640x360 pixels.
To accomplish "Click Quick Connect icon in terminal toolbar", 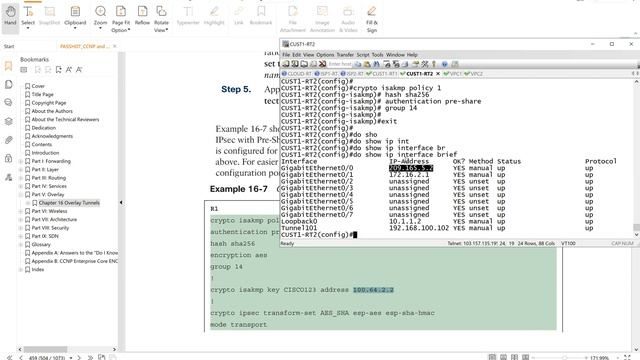I will tap(295, 64).
